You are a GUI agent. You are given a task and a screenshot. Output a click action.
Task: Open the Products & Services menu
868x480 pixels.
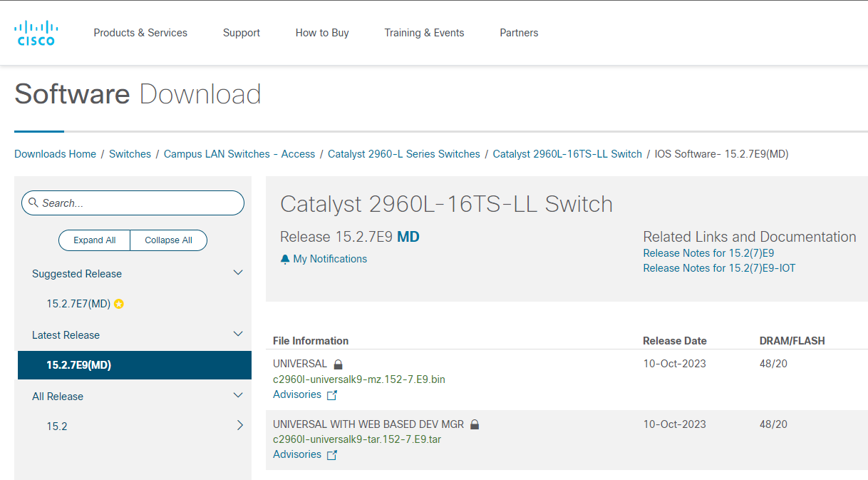point(140,33)
